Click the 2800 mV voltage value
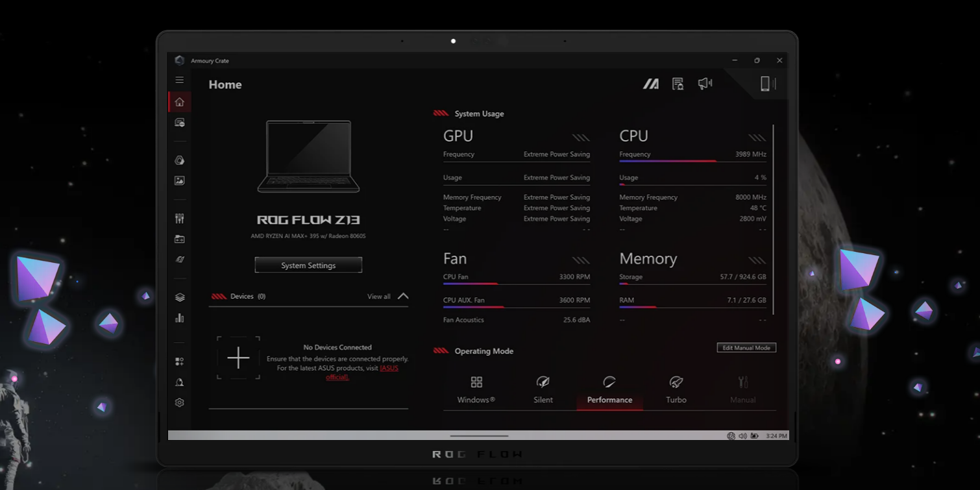This screenshot has height=490, width=980. [753, 219]
